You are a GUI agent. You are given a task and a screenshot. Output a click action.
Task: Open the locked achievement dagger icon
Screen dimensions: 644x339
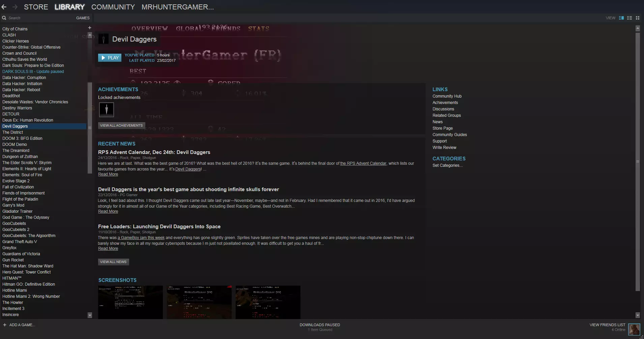coord(107,109)
